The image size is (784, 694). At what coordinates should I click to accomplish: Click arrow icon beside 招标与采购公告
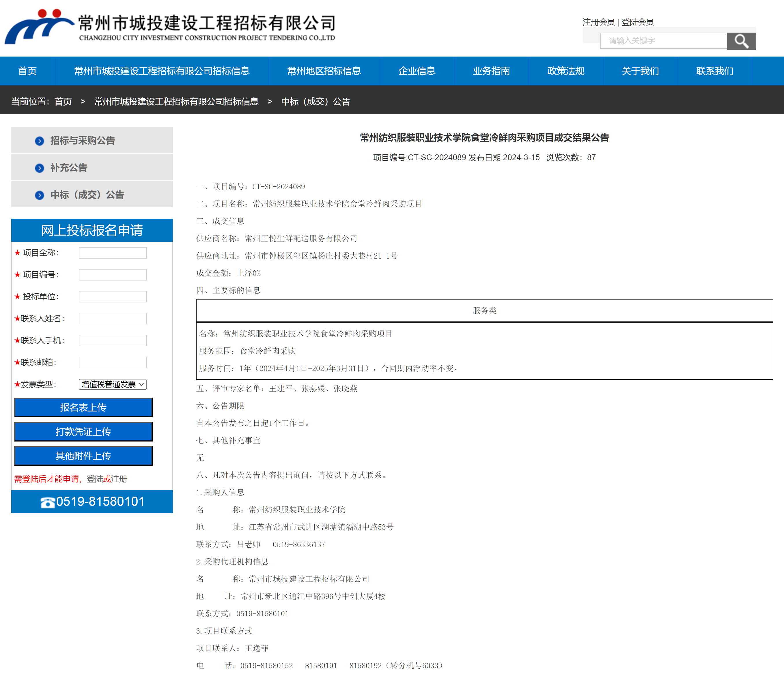39,141
